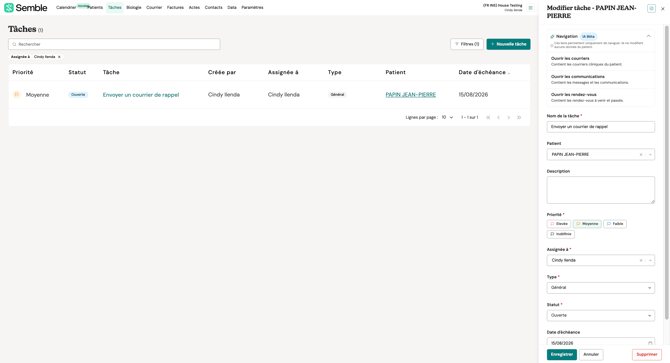Click the IA Bêta badge
The height and width of the screenshot is (363, 670).
coord(588,36)
